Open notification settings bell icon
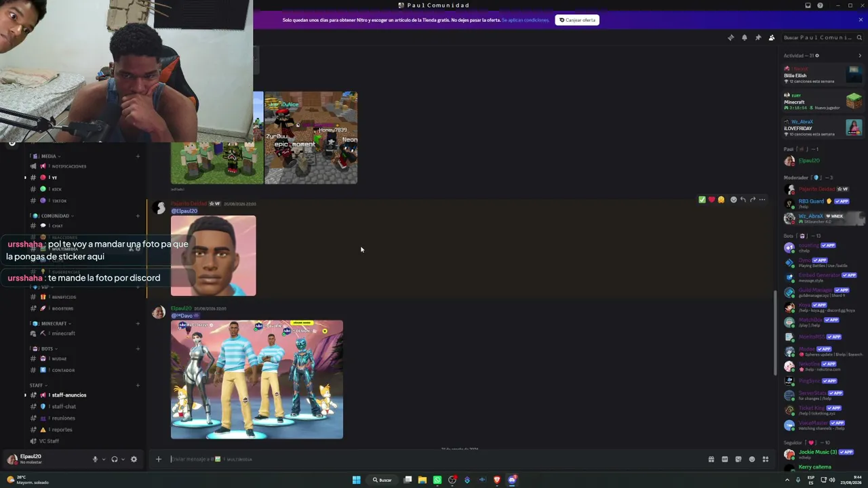The height and width of the screenshot is (488, 868). 745,38
